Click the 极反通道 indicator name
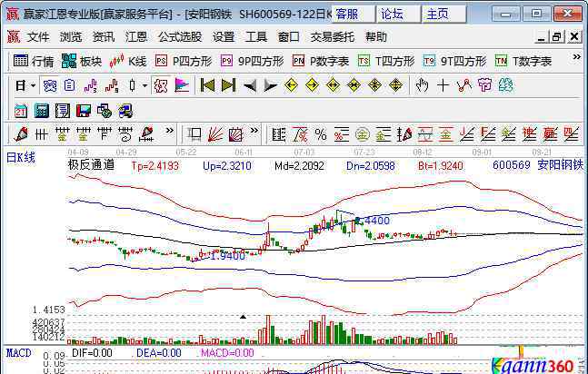This screenshot has height=374, width=588. [x=91, y=165]
